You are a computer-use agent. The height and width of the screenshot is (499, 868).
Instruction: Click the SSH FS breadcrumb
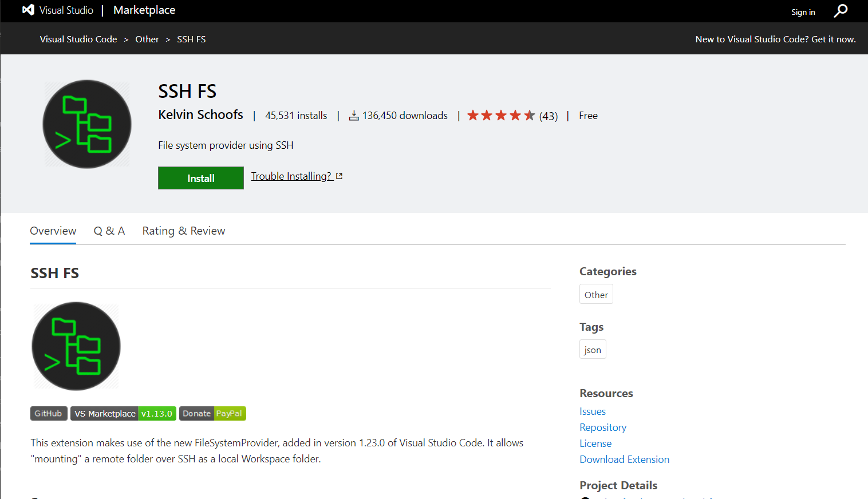(191, 39)
